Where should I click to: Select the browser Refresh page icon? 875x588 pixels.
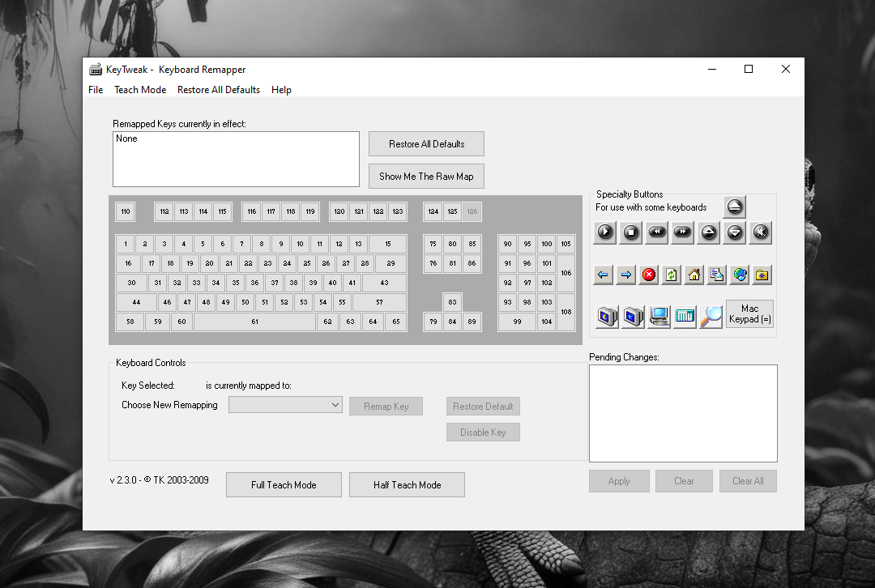click(x=671, y=275)
